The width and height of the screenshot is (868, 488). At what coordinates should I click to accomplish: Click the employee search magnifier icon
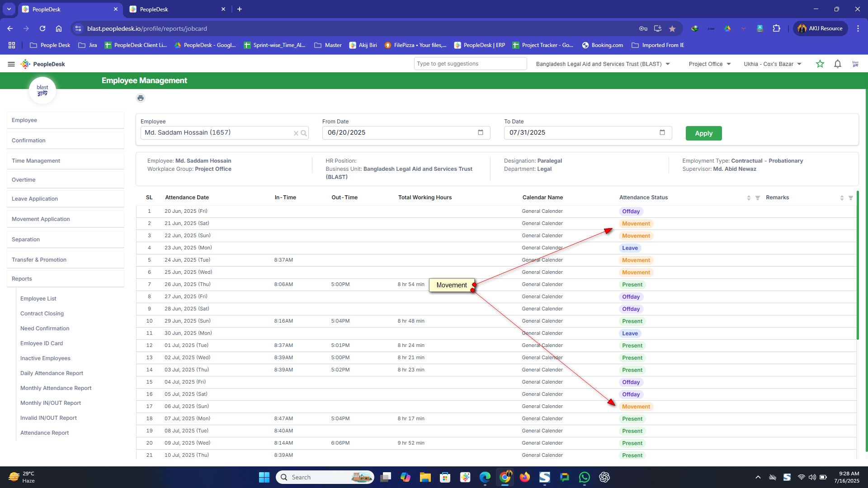(304, 133)
